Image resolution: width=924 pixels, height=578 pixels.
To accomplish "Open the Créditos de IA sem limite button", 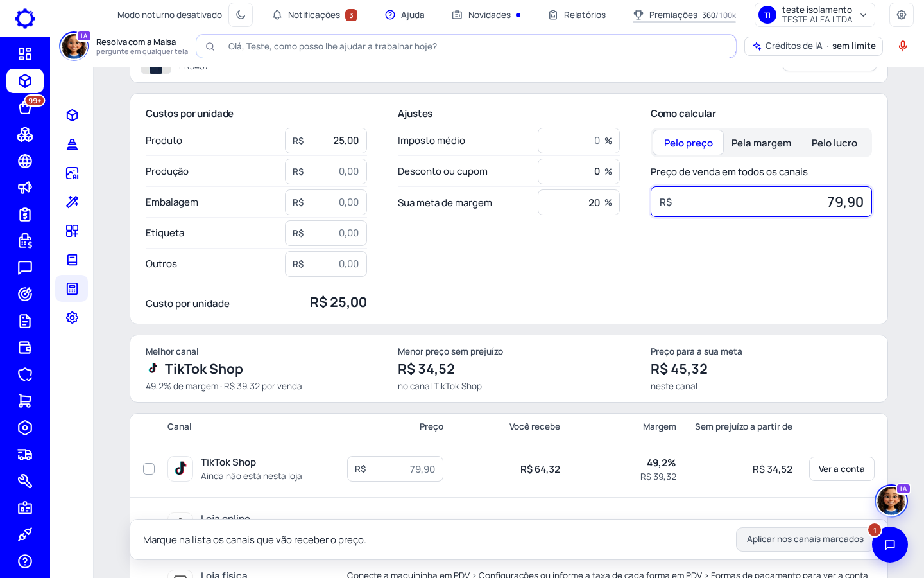I will point(814,46).
